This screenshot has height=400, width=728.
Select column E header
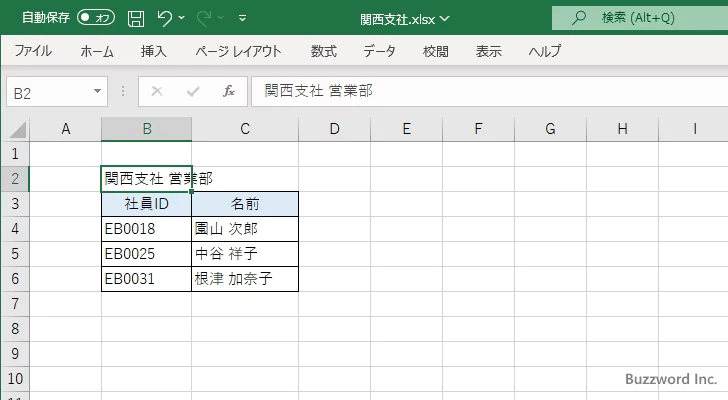[406, 129]
